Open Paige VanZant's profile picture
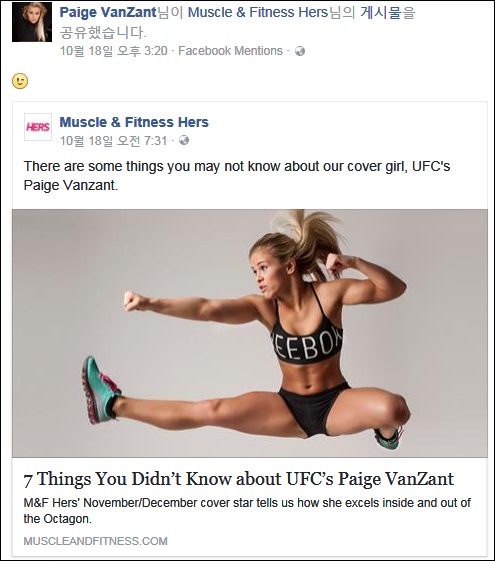Screen dimensions: 495x561 (x=32, y=22)
